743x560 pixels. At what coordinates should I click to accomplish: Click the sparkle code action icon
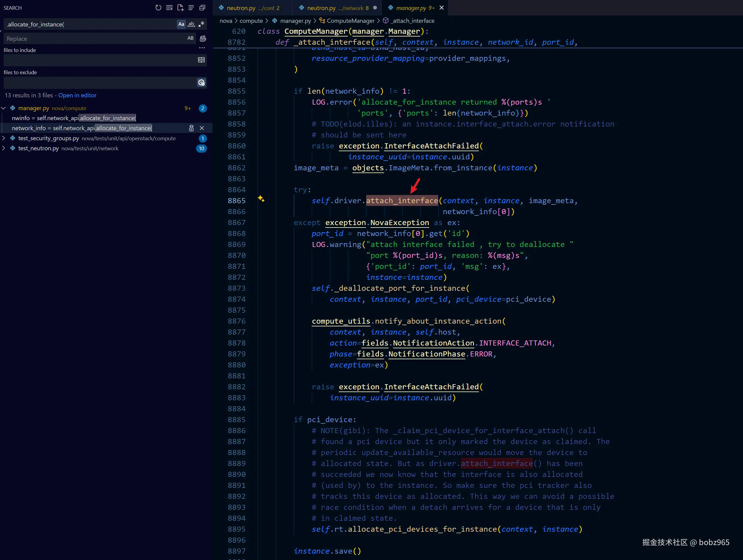[261, 199]
